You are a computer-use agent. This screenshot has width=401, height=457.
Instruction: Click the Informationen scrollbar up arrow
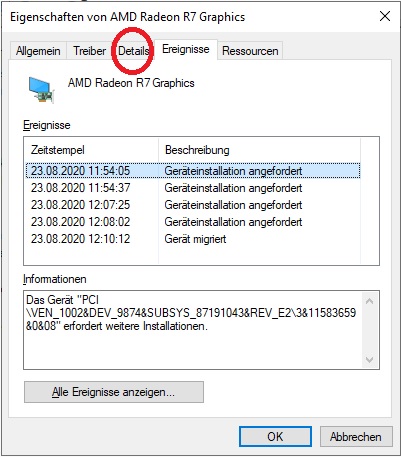pos(369,301)
